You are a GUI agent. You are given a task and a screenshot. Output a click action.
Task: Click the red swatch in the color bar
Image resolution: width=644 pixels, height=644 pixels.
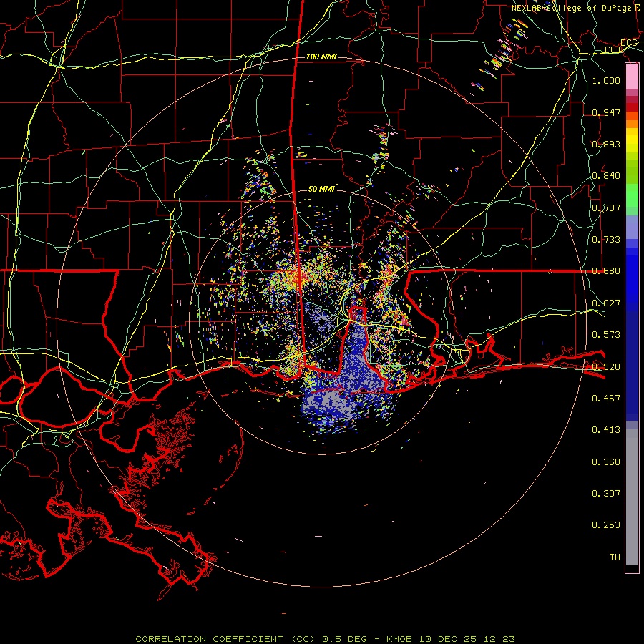point(632,107)
